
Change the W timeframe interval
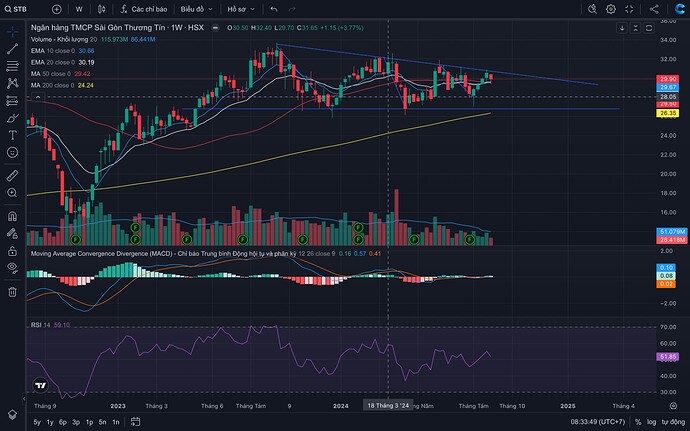pyautogui.click(x=79, y=9)
